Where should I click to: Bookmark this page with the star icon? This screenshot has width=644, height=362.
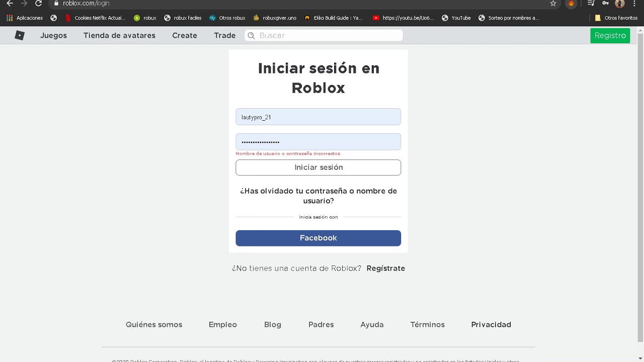click(553, 3)
